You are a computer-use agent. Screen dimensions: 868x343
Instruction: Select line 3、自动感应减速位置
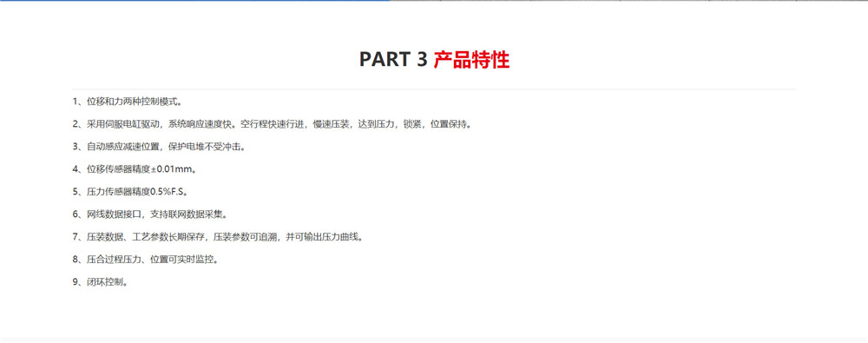coord(159,147)
